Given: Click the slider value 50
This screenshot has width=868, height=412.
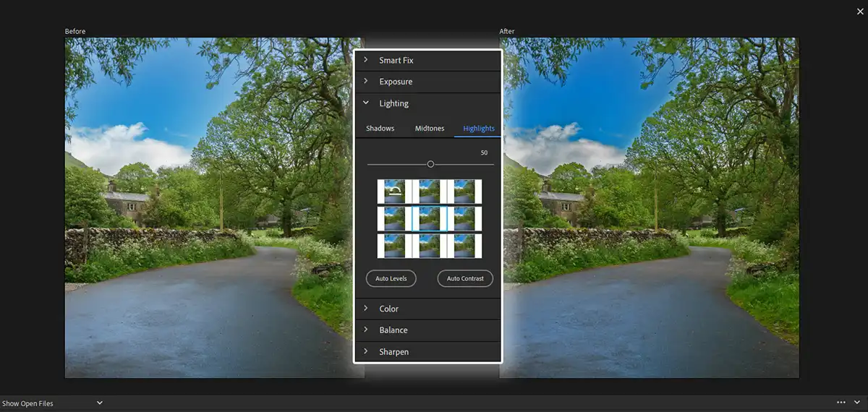Looking at the screenshot, I should 484,153.
